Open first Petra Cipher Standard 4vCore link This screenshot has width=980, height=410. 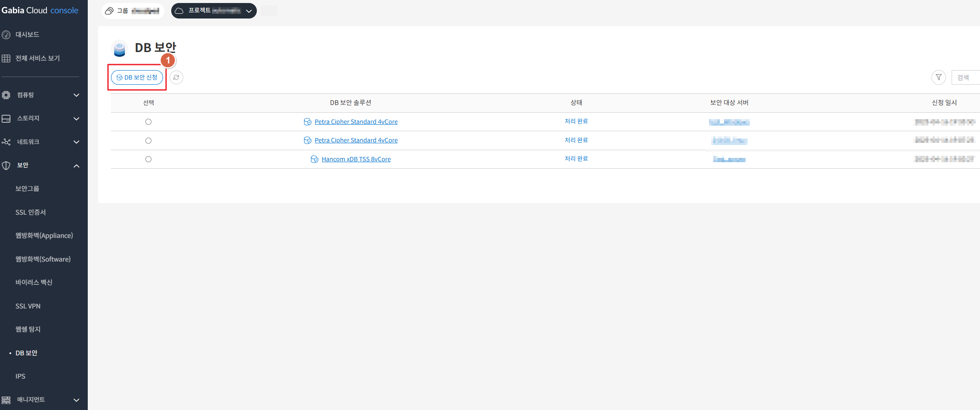pyautogui.click(x=356, y=122)
